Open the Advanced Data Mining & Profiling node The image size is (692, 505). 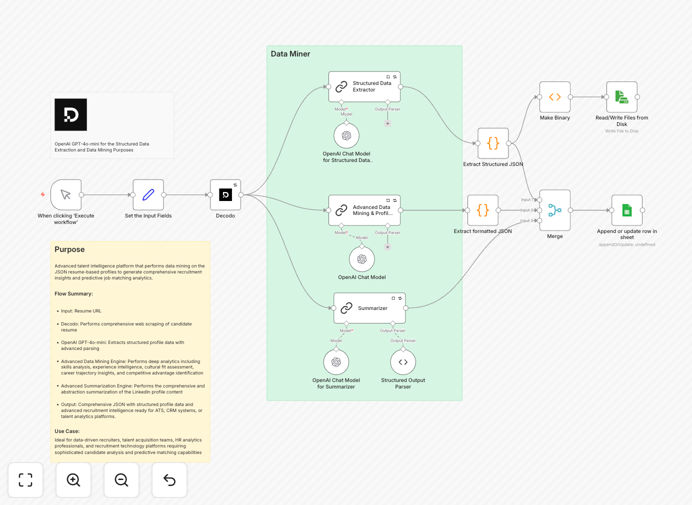point(365,210)
